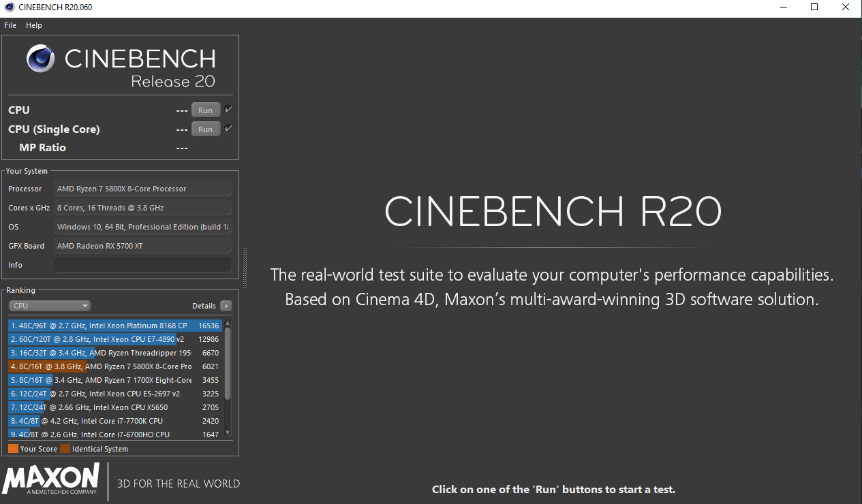Screen dimensions: 862x504
Task: Click the brown Identical System legend swatch
Action: click(x=65, y=449)
